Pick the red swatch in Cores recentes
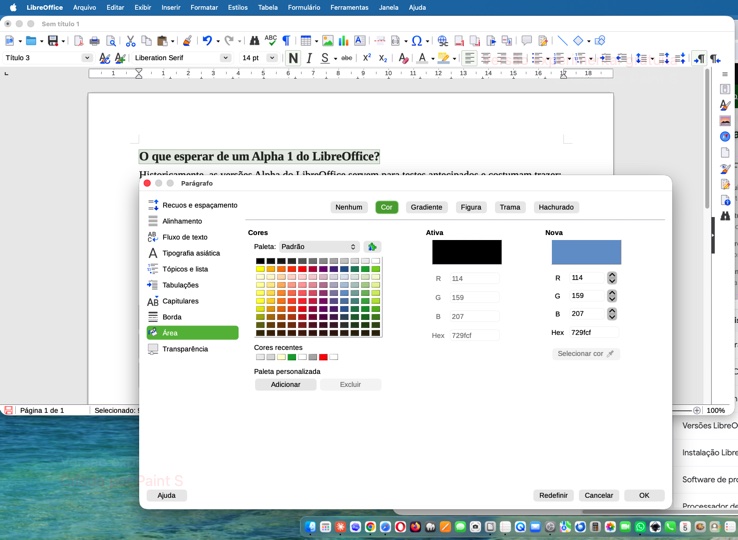Screen dimensions: 738x540 click(x=323, y=357)
